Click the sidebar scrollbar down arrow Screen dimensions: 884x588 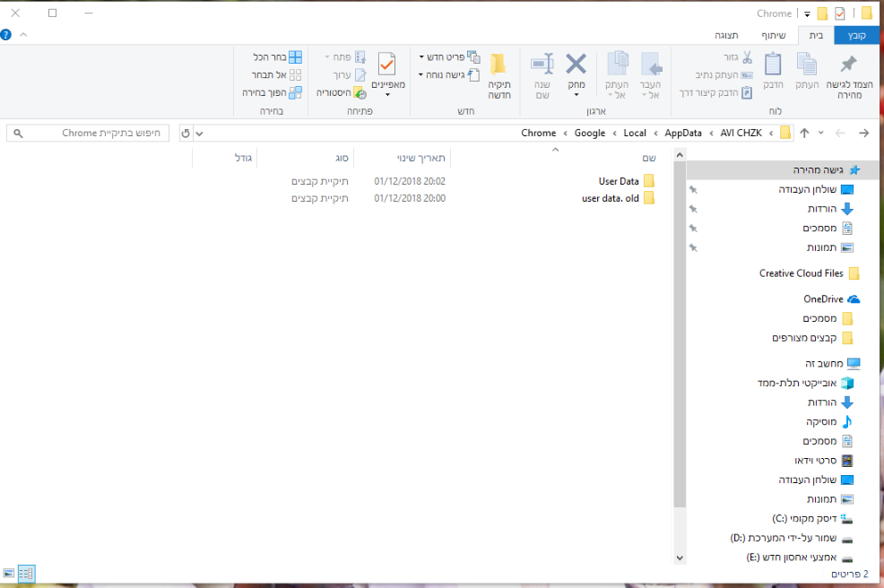(680, 558)
